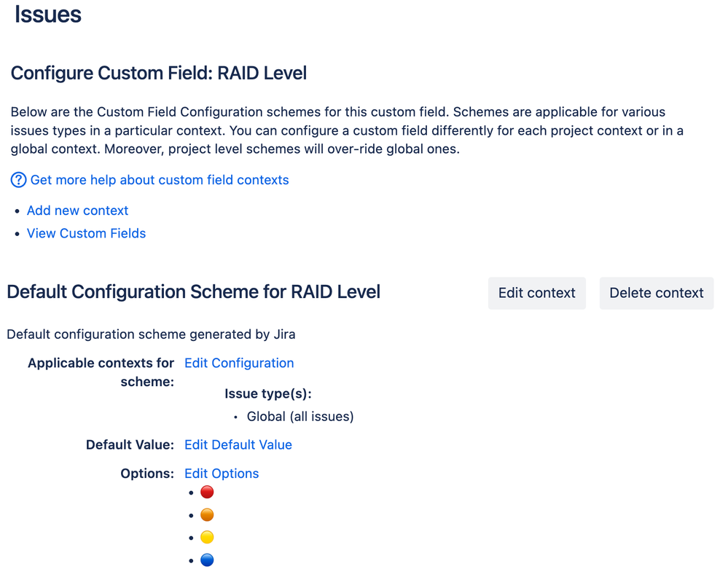Select the Global (all issues) list entry
Screen dimensions: 728x577
click(x=300, y=416)
